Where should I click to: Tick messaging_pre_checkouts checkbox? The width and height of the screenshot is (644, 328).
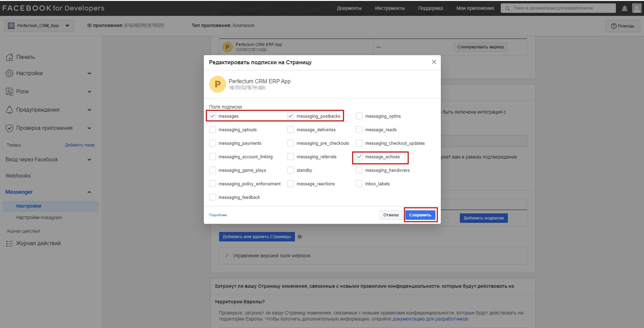291,143
